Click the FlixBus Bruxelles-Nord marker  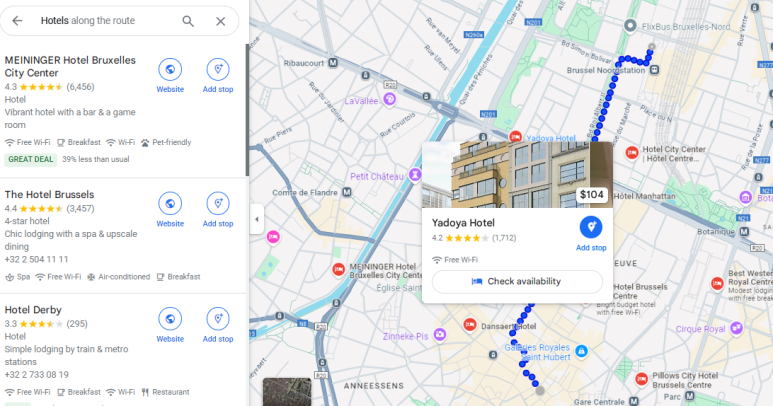pos(630,25)
